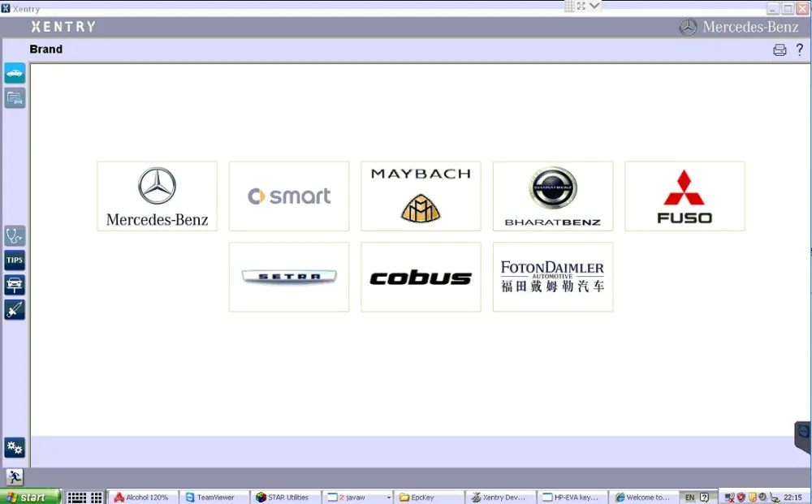
Task: Select the Mercedes-Benz brand tile
Action: click(157, 196)
